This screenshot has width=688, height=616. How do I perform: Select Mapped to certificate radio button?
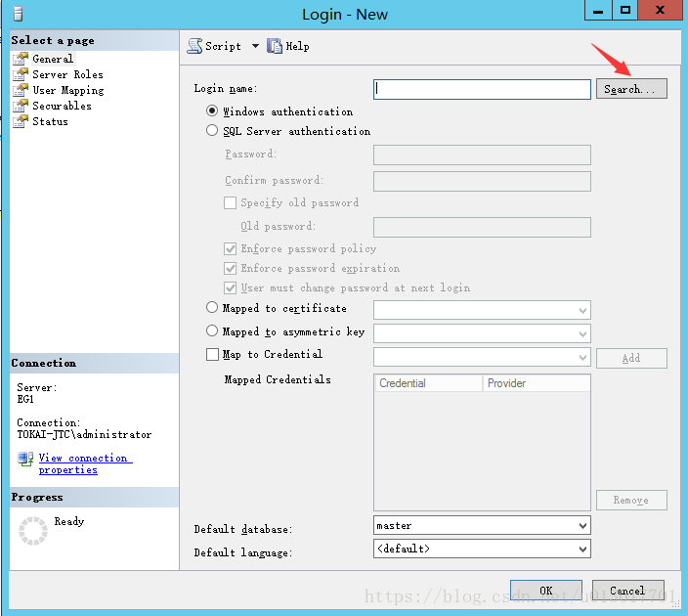coord(212,307)
